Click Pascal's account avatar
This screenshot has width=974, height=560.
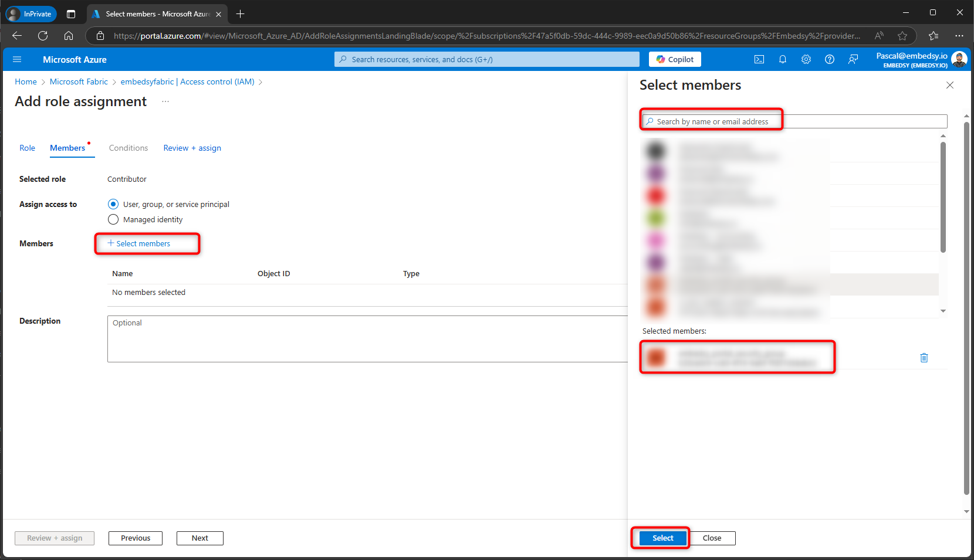pos(959,59)
